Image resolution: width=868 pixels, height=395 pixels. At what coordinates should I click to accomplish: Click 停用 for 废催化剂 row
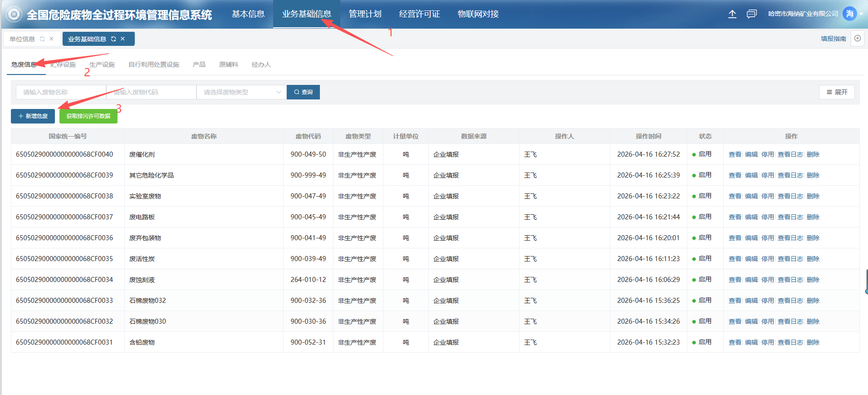point(767,154)
